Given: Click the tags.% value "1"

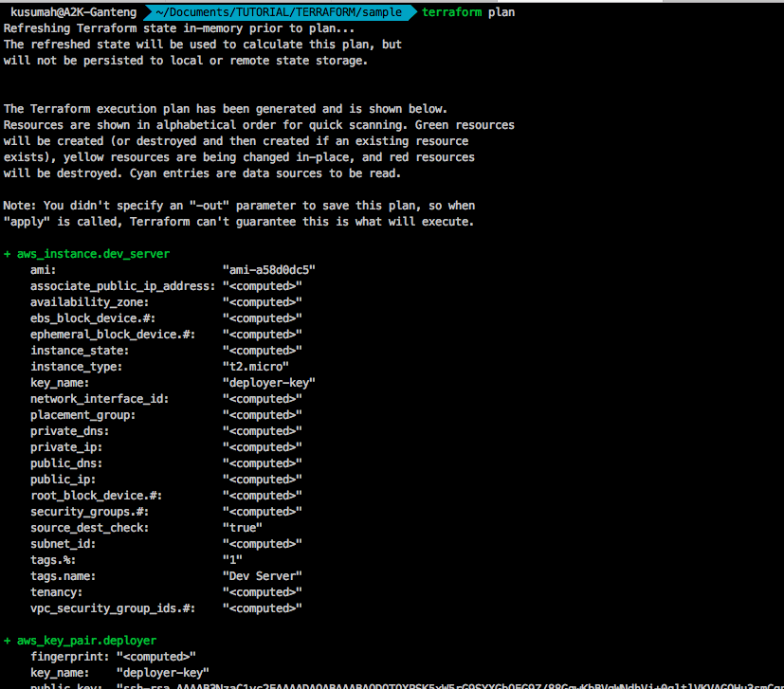Looking at the screenshot, I should tap(232, 559).
